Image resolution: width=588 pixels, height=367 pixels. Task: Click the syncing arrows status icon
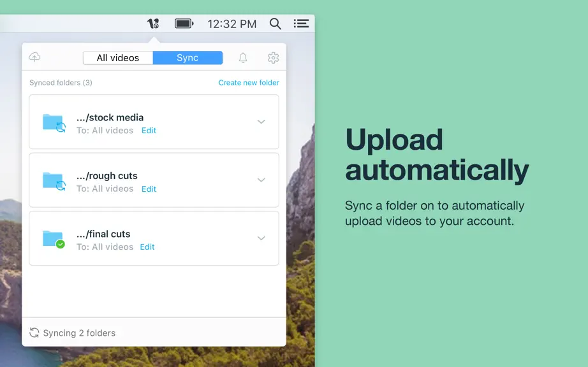click(x=34, y=333)
